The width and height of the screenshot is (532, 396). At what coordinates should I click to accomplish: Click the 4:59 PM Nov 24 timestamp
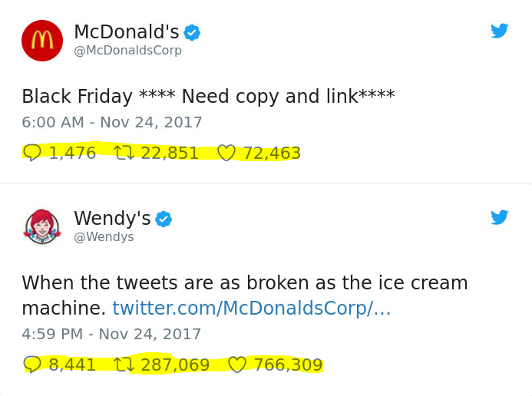click(111, 335)
